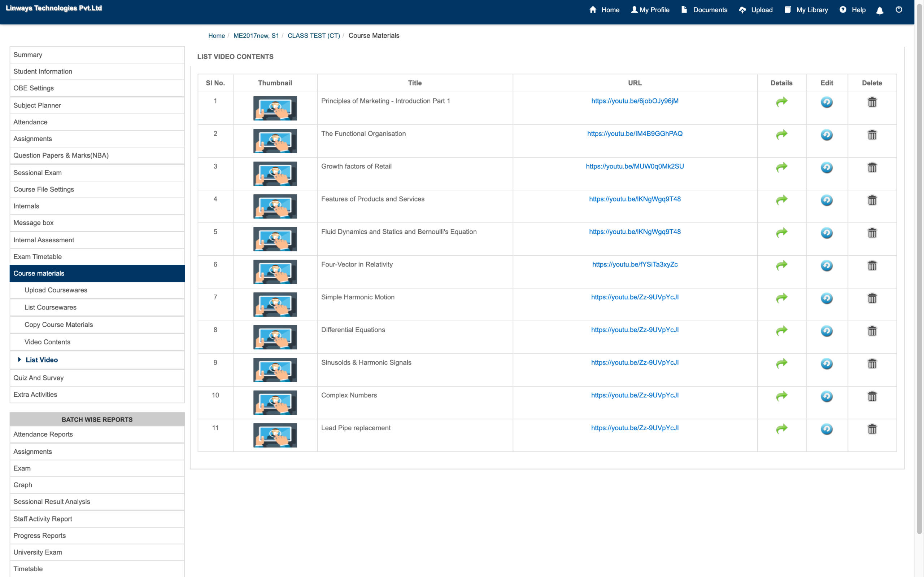
Task: Click the power logout icon
Action: [x=899, y=10]
